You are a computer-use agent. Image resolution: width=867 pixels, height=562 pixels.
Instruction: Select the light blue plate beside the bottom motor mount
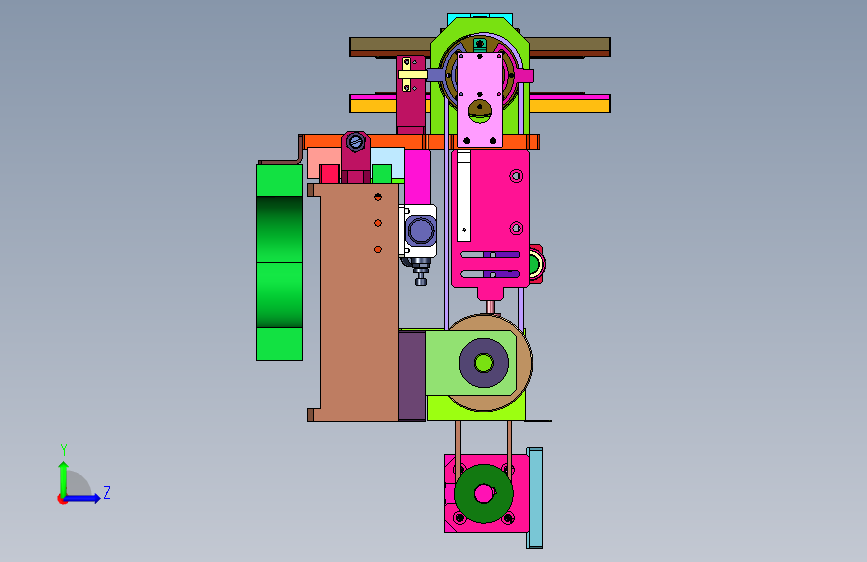(535, 498)
